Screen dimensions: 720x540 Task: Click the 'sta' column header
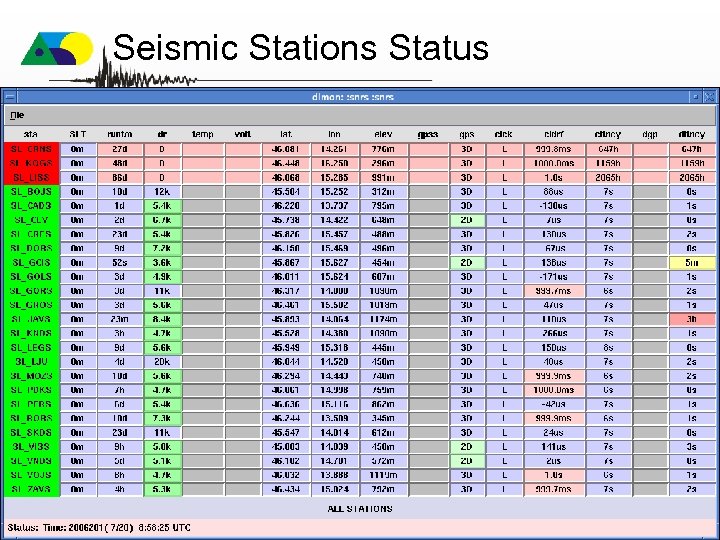pyautogui.click(x=31, y=134)
